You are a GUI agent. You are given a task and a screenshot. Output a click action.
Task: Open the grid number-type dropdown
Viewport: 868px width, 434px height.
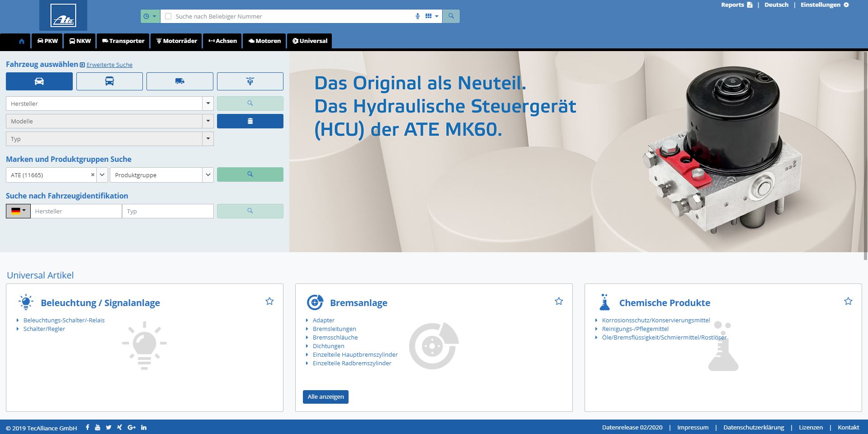[x=432, y=16]
